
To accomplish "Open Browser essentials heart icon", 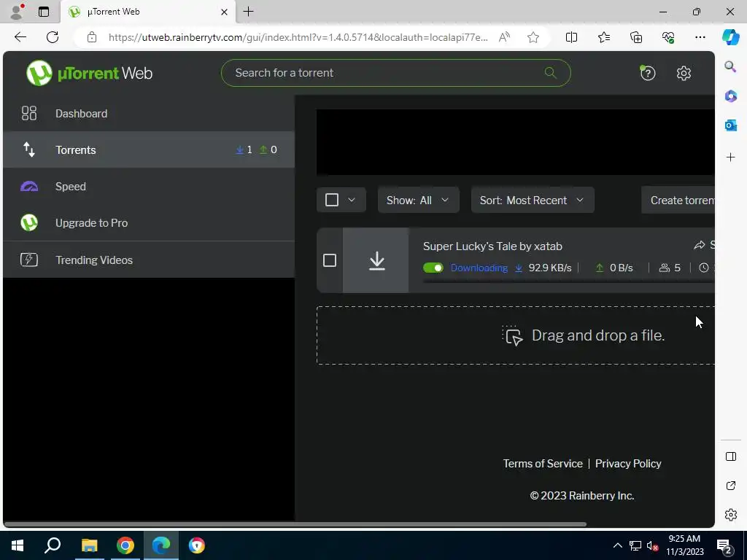I will click(668, 37).
